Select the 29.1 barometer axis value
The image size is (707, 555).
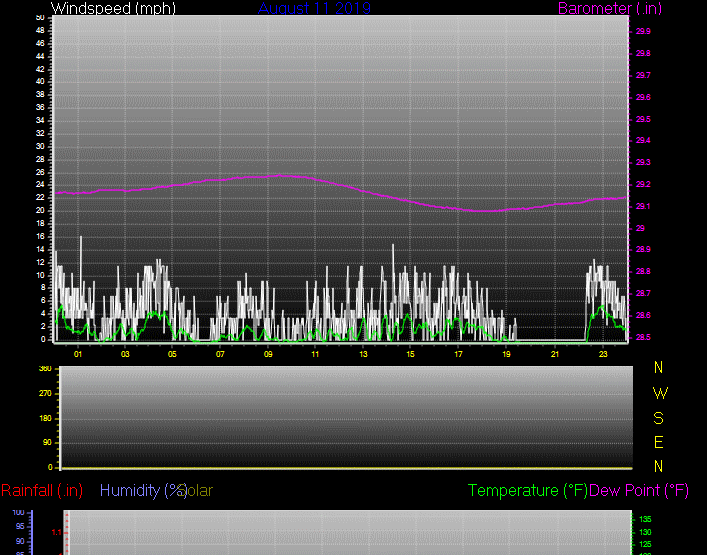tap(643, 206)
